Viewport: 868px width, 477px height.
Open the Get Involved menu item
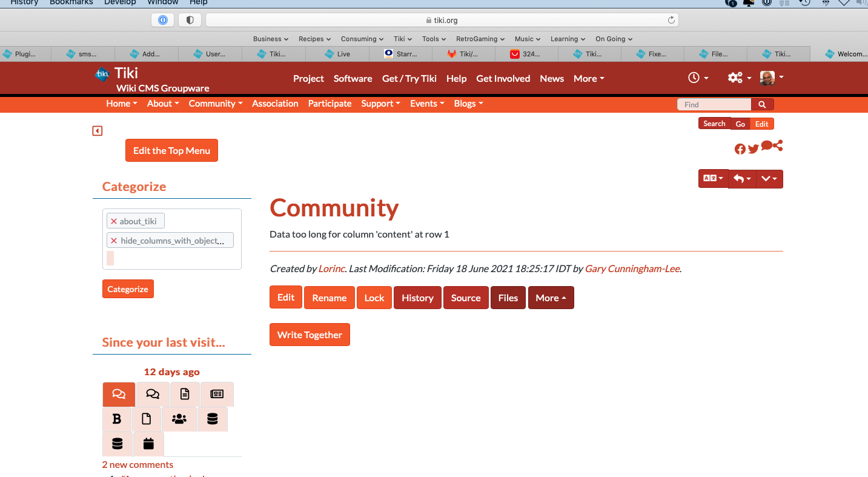503,78
